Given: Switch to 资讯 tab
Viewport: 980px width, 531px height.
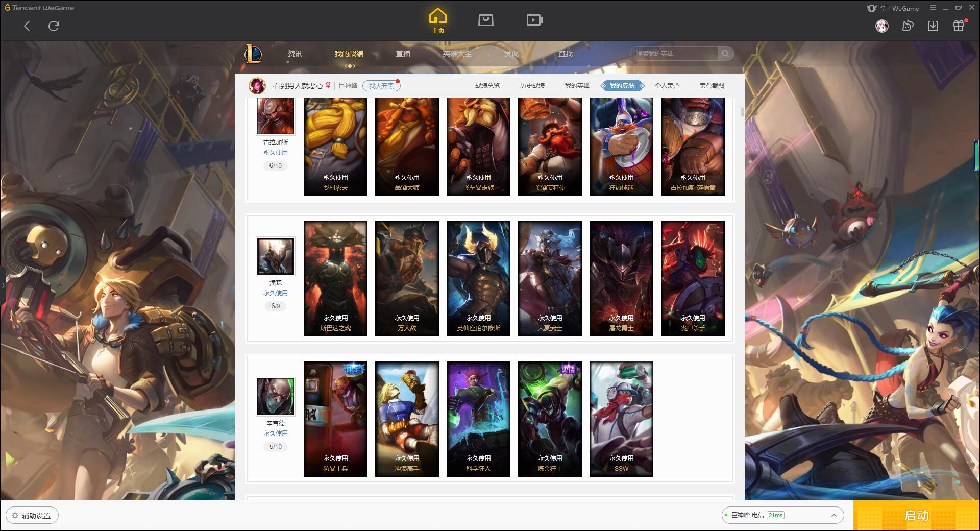Looking at the screenshot, I should [x=295, y=54].
